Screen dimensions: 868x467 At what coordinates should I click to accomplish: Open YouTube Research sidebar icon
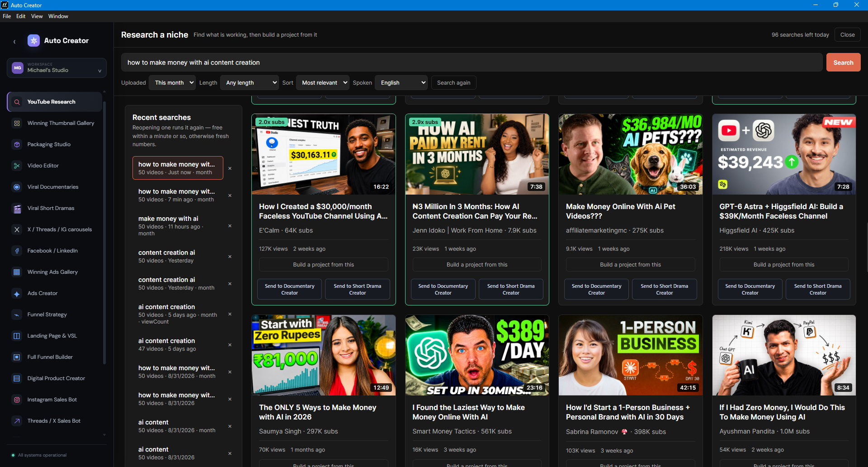pyautogui.click(x=17, y=102)
